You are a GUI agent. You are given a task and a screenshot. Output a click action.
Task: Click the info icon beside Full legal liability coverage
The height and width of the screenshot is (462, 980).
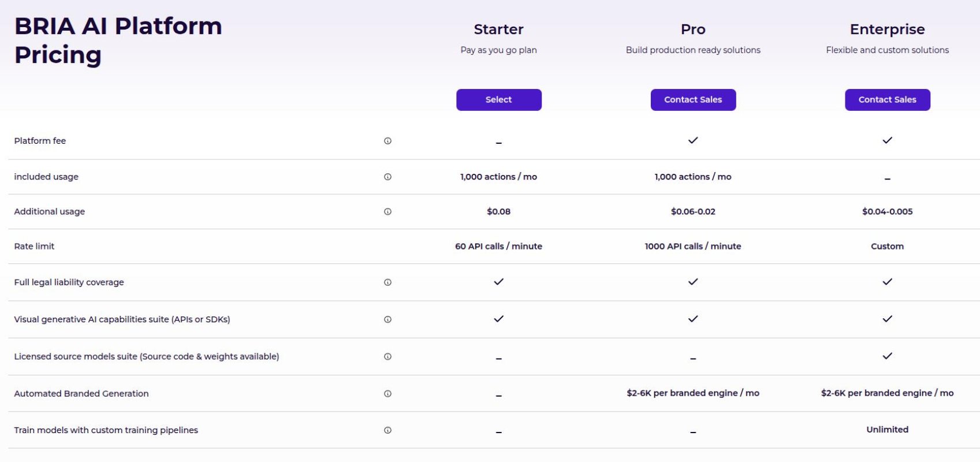pos(387,282)
